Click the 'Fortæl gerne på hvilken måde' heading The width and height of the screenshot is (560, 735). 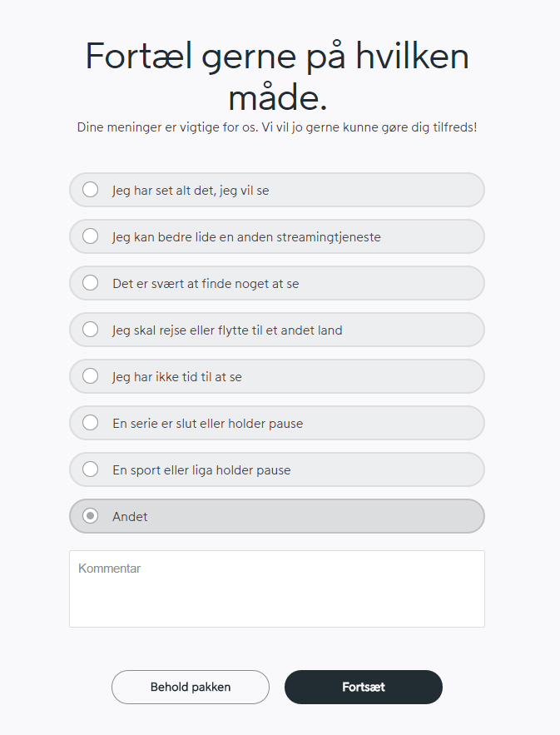pos(277,77)
